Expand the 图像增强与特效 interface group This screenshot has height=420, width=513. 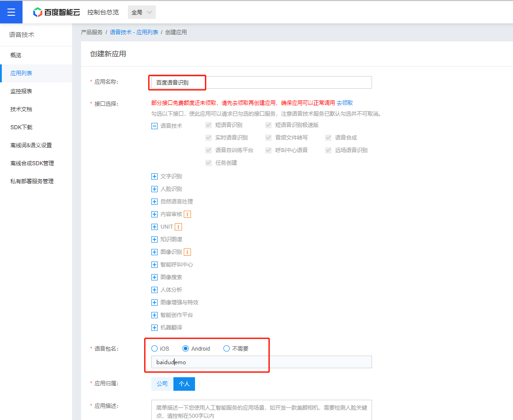tap(154, 303)
